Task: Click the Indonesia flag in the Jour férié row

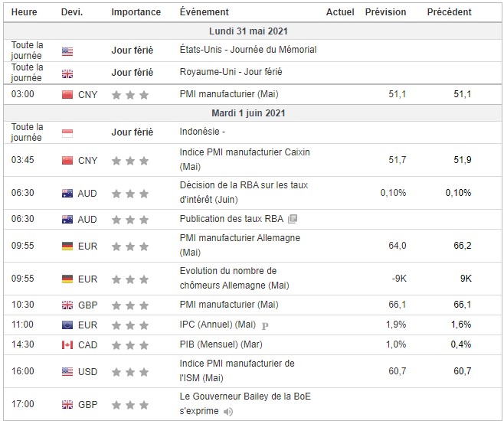Action: [67, 132]
